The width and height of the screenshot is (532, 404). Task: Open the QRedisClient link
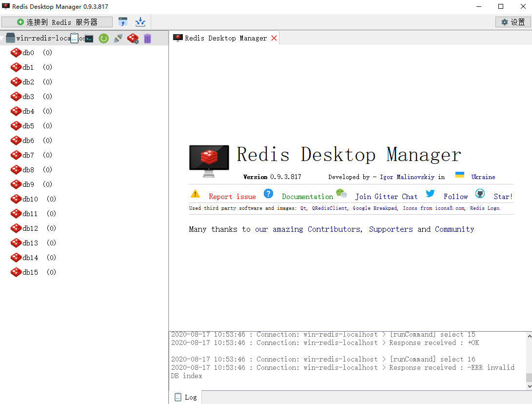pos(330,208)
